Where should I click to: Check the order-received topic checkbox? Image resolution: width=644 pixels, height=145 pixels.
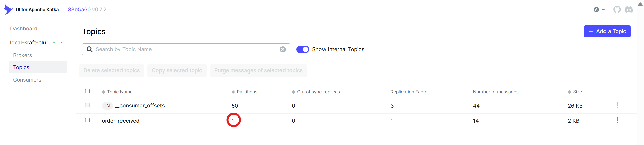pos(87,120)
